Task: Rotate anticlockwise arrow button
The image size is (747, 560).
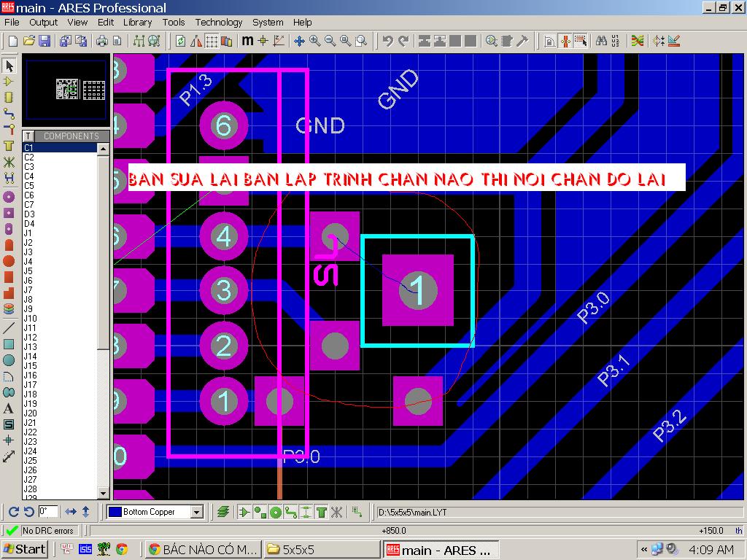Action: (28, 512)
